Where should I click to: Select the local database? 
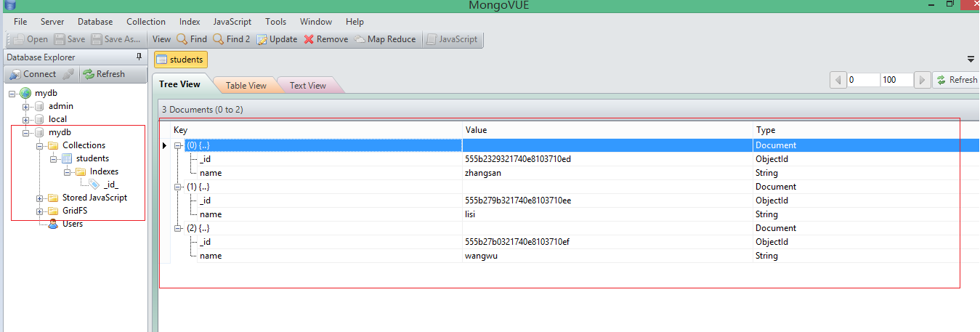(57, 119)
